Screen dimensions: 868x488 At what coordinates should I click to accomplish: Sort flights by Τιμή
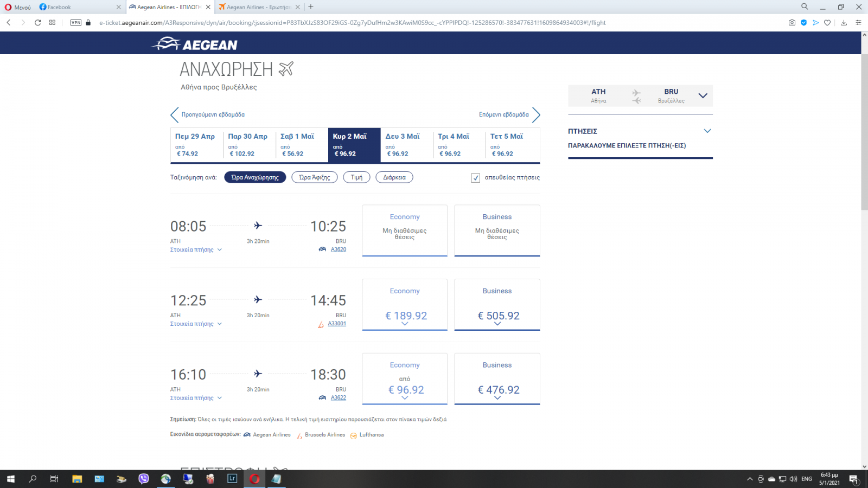(356, 177)
